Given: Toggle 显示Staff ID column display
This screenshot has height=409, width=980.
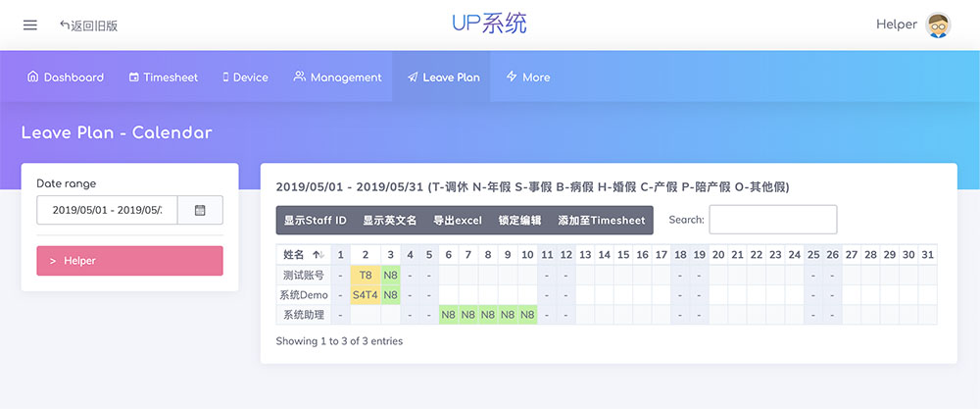Looking at the screenshot, I should 316,221.
